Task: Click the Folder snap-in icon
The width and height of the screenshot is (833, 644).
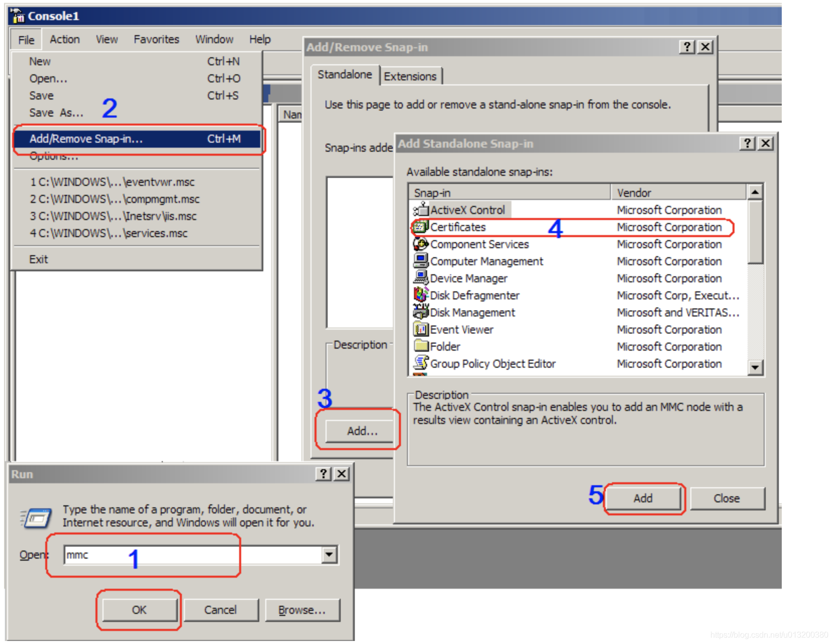Action: tap(421, 346)
